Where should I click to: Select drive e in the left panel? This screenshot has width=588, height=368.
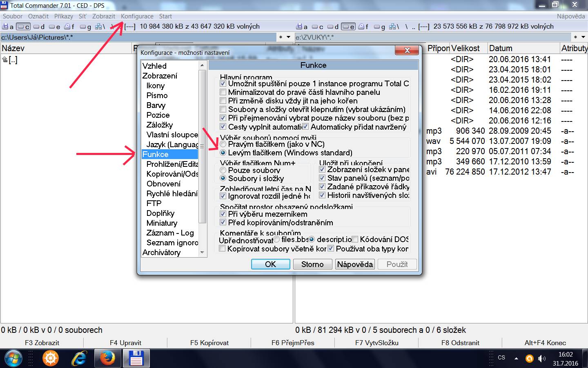tap(55, 27)
